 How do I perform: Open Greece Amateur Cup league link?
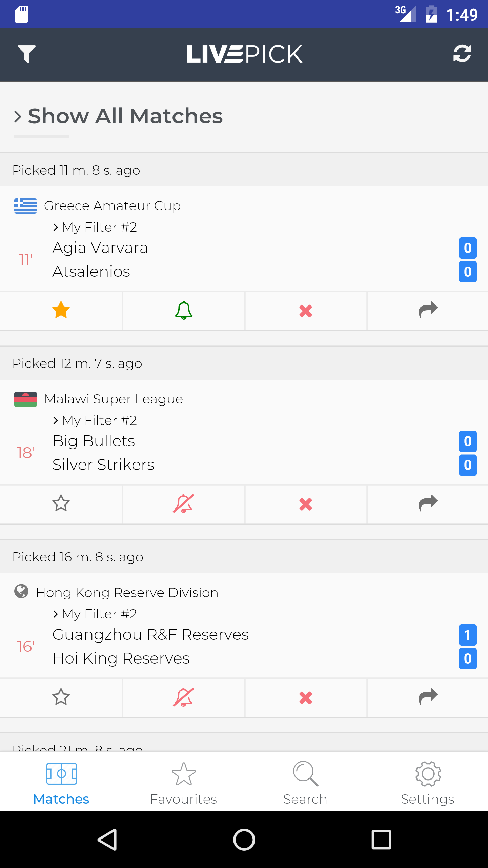[112, 206]
